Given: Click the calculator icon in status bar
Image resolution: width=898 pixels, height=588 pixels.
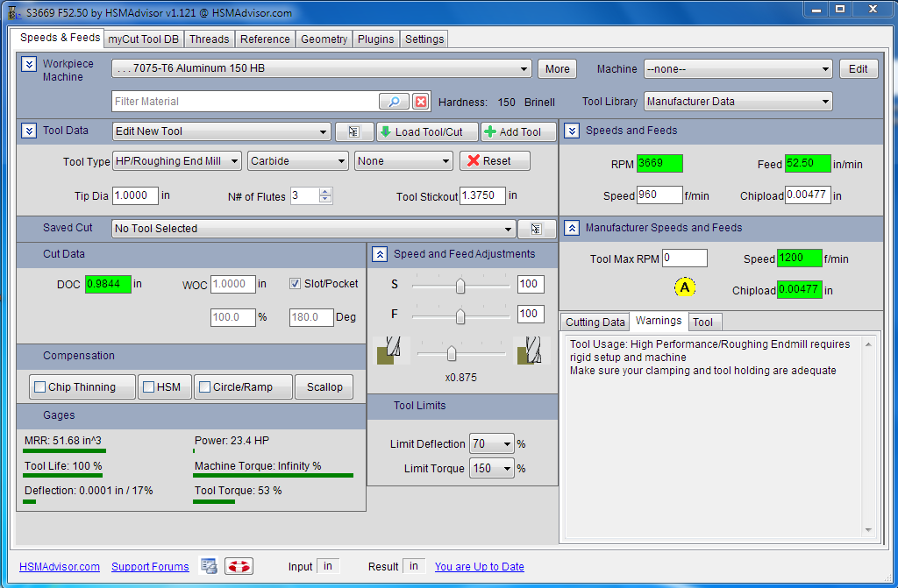Looking at the screenshot, I should click(x=209, y=566).
